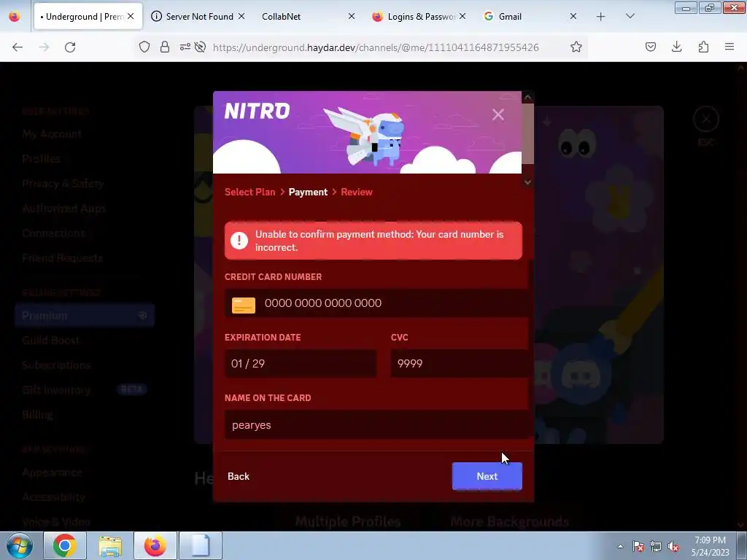The image size is (747, 560).
Task: Open the taskbar clock and date
Action: (x=710, y=546)
